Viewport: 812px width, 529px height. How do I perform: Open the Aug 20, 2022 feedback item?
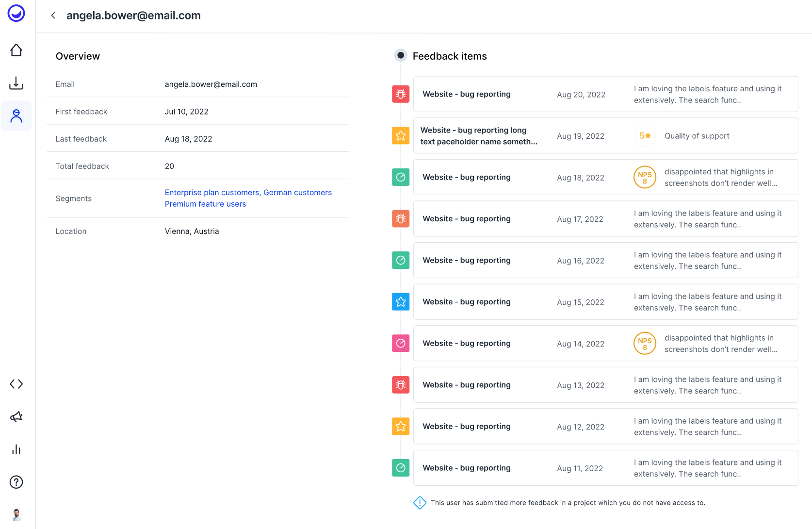605,94
